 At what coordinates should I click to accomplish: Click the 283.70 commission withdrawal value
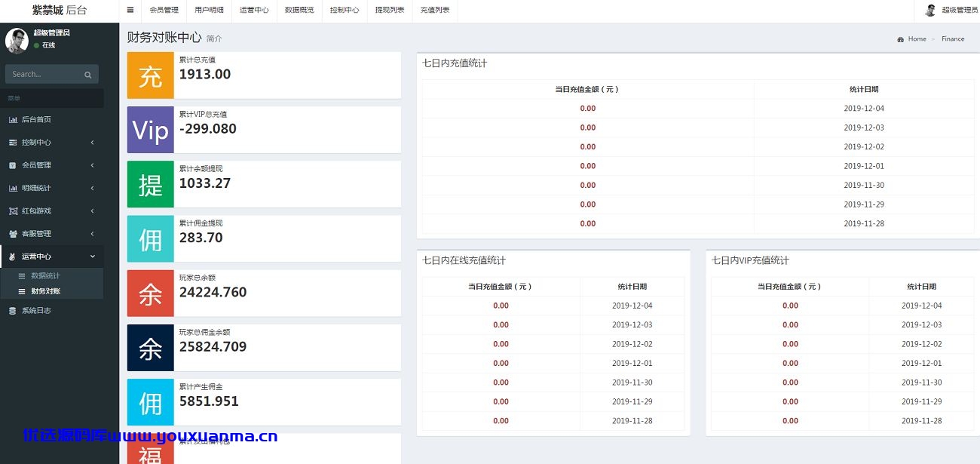tap(201, 238)
